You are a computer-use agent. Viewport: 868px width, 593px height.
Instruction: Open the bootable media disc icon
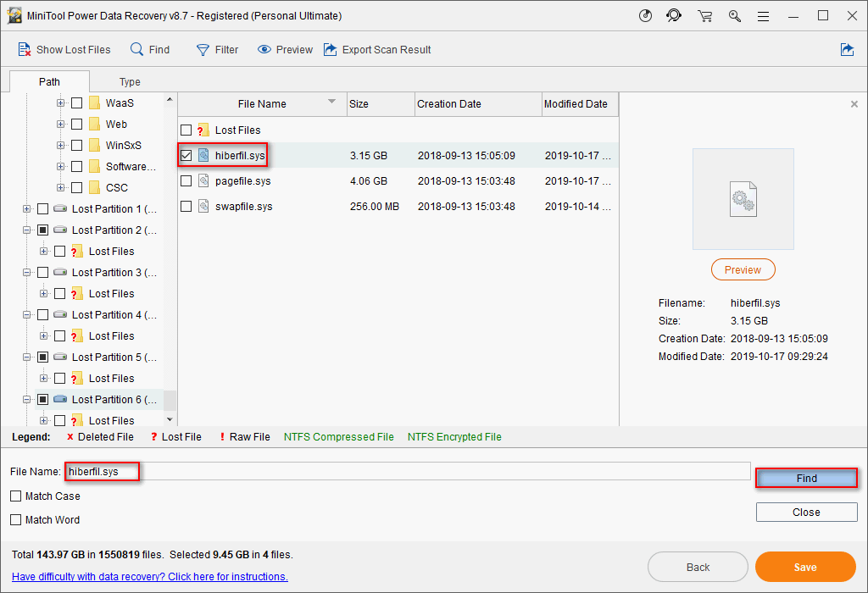[x=645, y=15]
